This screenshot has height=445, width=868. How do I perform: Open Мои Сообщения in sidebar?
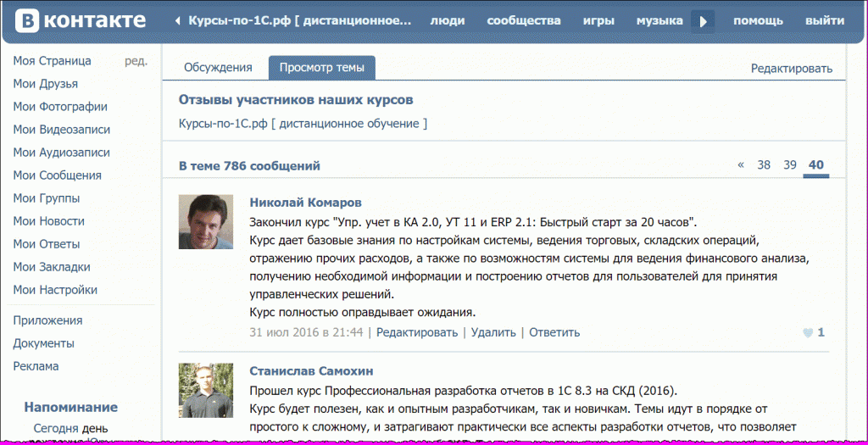[57, 175]
